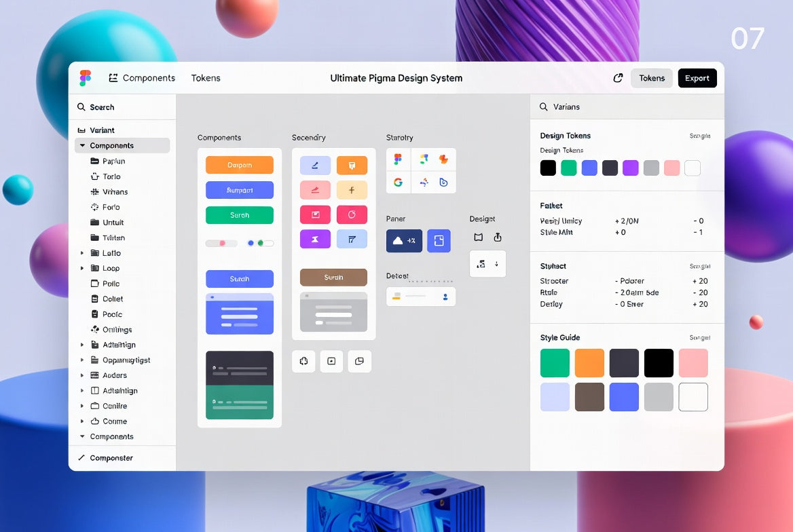Open the share arrow icon beside Tokens button
This screenshot has width=793, height=532.
coord(618,78)
